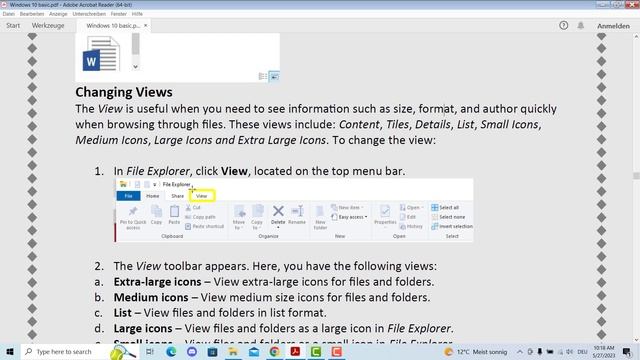This screenshot has width=640, height=360.
Task: Switch the DEU keyboard language indicator
Action: click(582, 351)
